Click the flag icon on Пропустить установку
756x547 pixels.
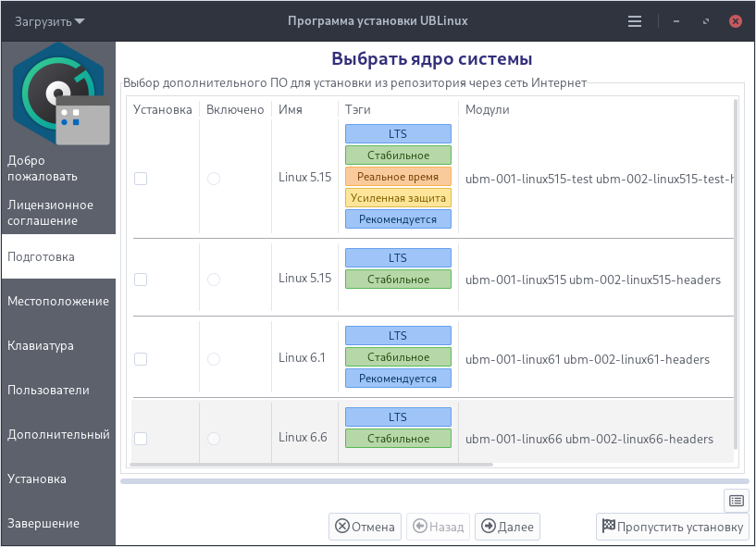coord(609,527)
